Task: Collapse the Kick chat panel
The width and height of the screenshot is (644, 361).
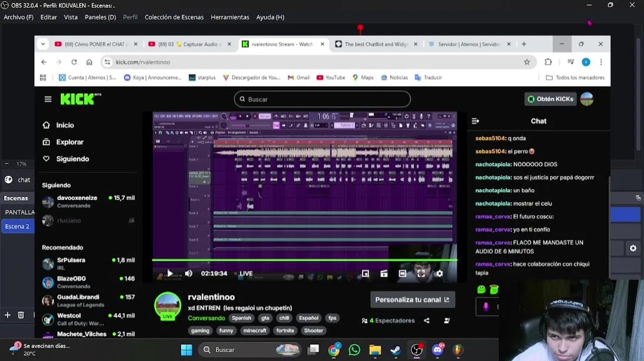Action: pos(475,121)
